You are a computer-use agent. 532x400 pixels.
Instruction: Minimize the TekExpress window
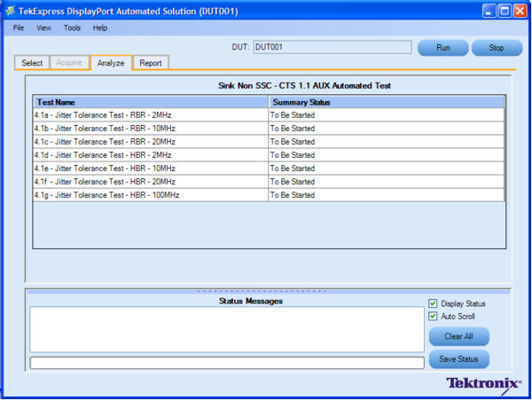(x=489, y=11)
